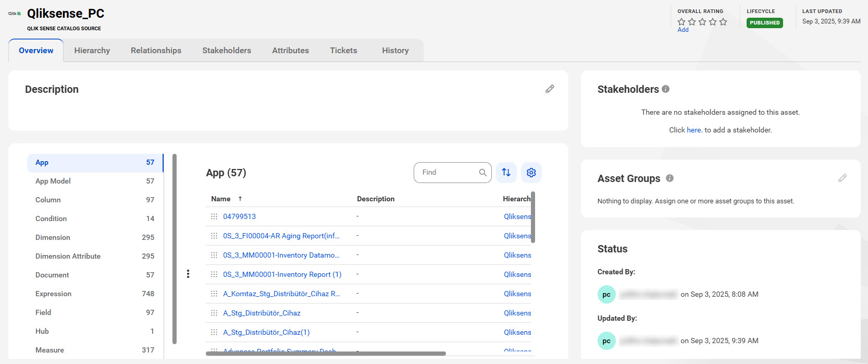Open 0S_3_MM00001-Inventory Datamo… app link
The height and width of the screenshot is (364, 868).
(x=281, y=255)
